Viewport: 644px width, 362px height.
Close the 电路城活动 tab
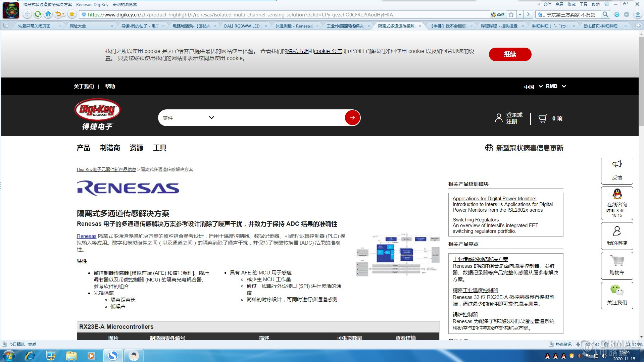click(x=215, y=26)
